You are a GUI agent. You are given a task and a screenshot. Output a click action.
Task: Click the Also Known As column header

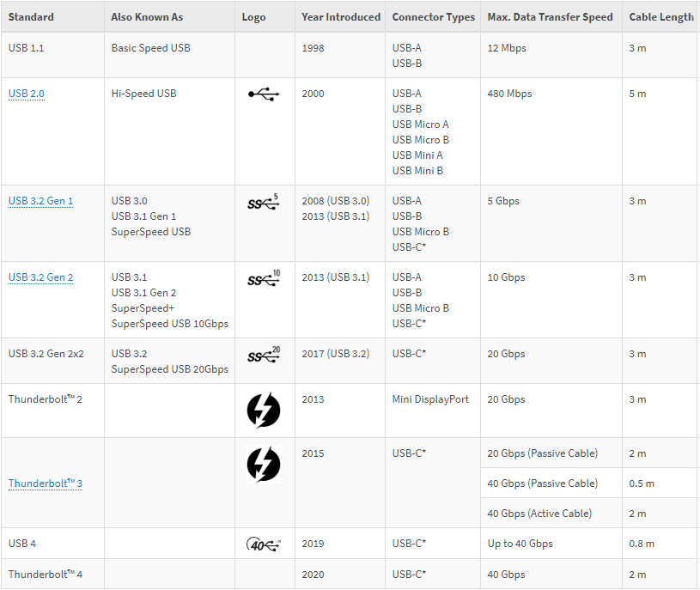pos(147,17)
